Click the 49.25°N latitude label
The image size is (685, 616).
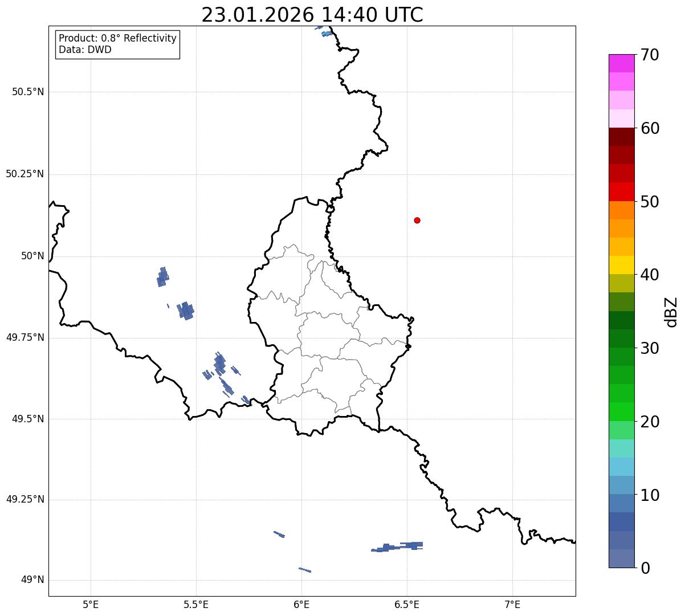[x=25, y=499]
